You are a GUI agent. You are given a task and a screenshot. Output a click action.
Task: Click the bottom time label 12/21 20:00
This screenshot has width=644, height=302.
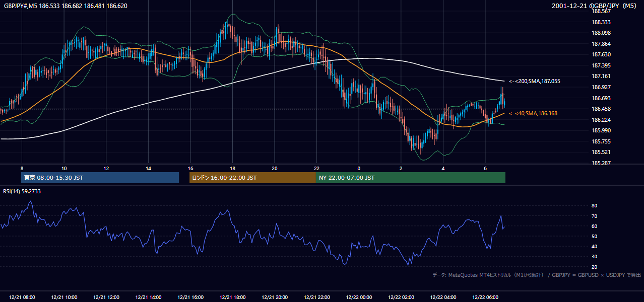coord(275,297)
